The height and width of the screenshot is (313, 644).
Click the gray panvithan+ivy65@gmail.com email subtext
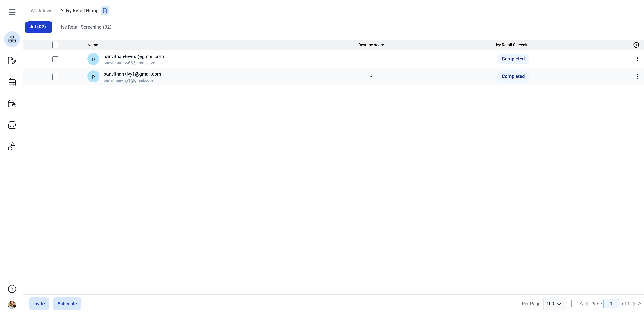(x=129, y=63)
